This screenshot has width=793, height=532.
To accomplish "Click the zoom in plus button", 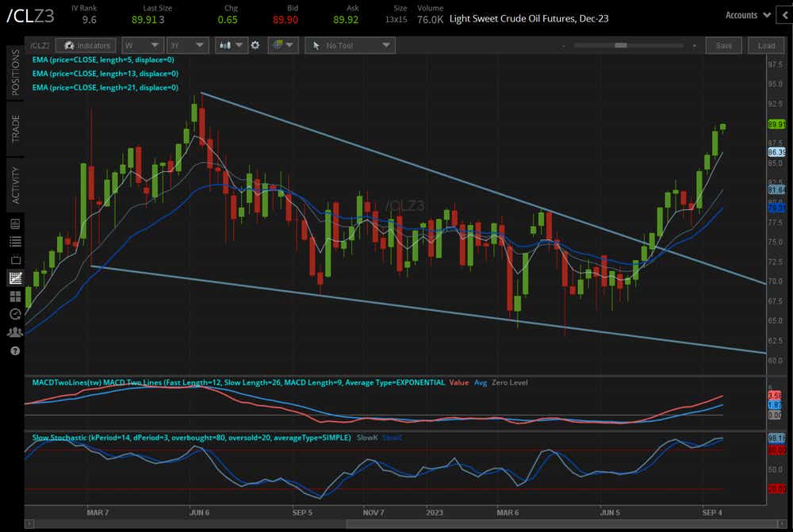I will click(x=695, y=46).
